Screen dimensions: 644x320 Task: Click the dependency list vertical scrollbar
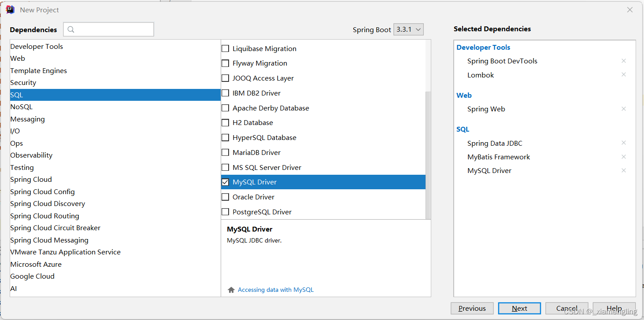click(428, 154)
